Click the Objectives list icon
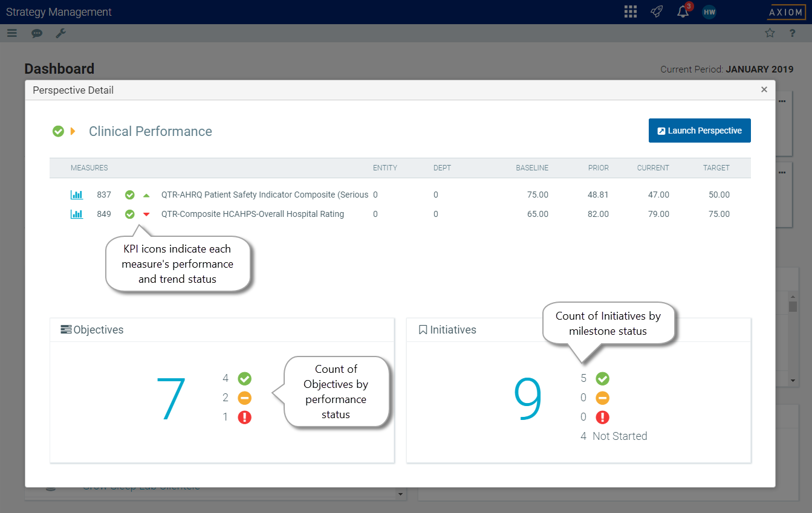The height and width of the screenshot is (513, 812). point(66,329)
